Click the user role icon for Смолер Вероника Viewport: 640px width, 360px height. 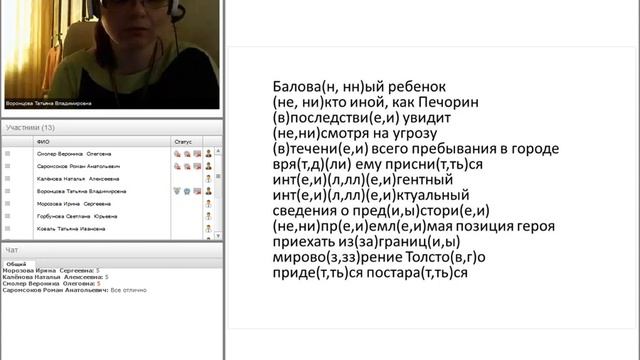(209, 153)
